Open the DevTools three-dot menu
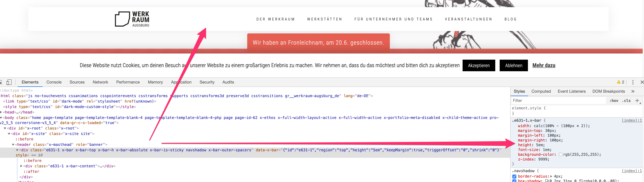Screen dimensions: 644x182 [x=633, y=82]
